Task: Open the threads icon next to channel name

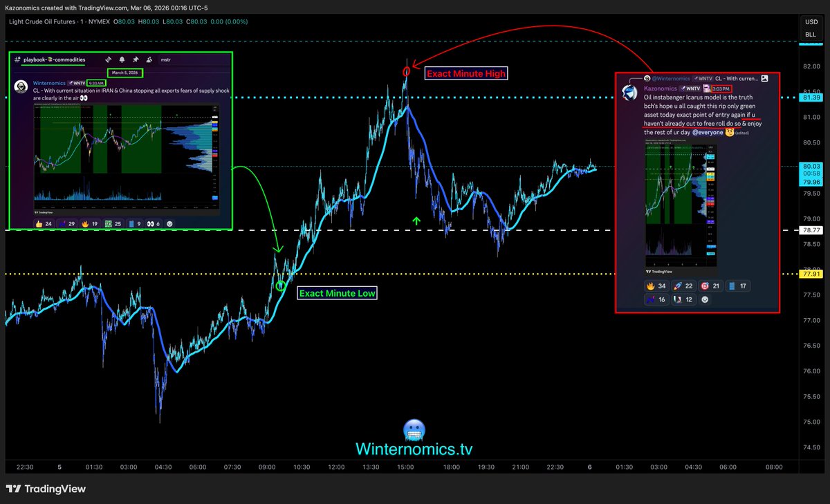Action: (x=109, y=59)
